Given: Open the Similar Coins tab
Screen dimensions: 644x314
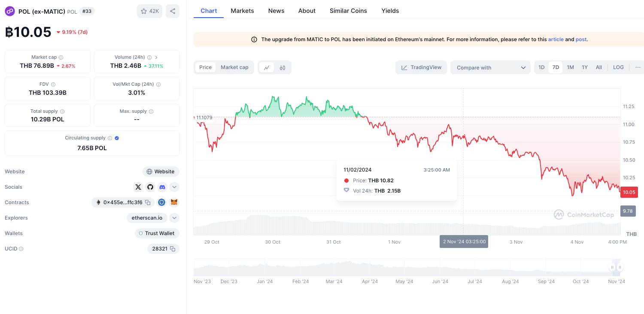Looking at the screenshot, I should point(348,11).
